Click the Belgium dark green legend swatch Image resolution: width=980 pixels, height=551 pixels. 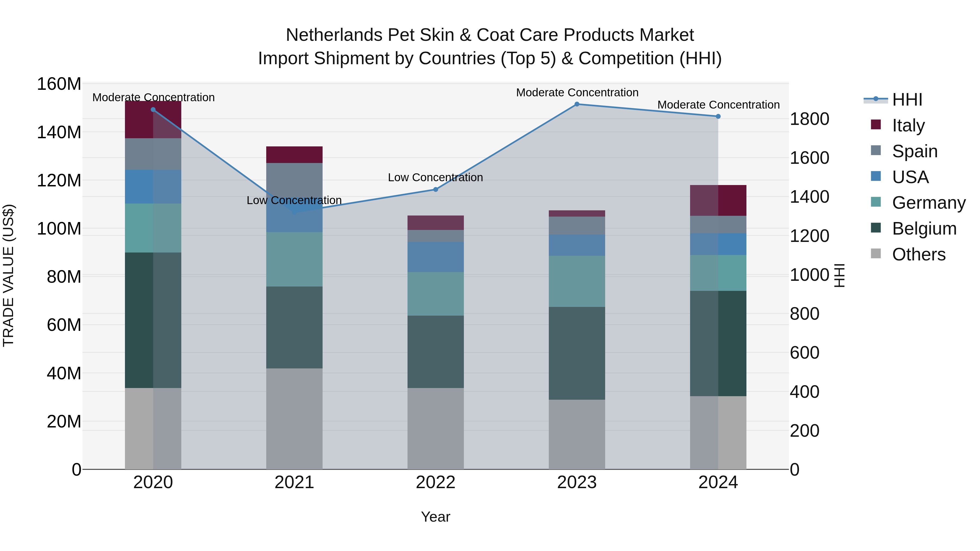(x=876, y=227)
